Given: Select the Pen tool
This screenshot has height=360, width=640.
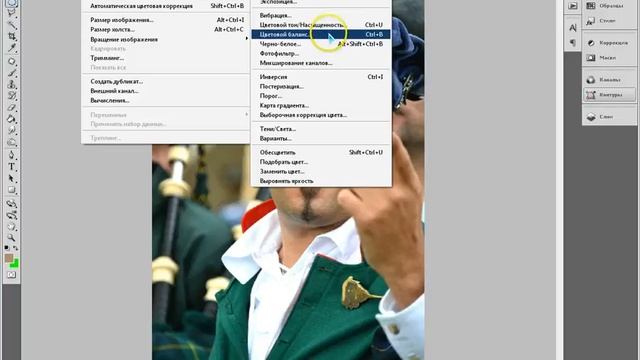Looking at the screenshot, I should (x=11, y=156).
